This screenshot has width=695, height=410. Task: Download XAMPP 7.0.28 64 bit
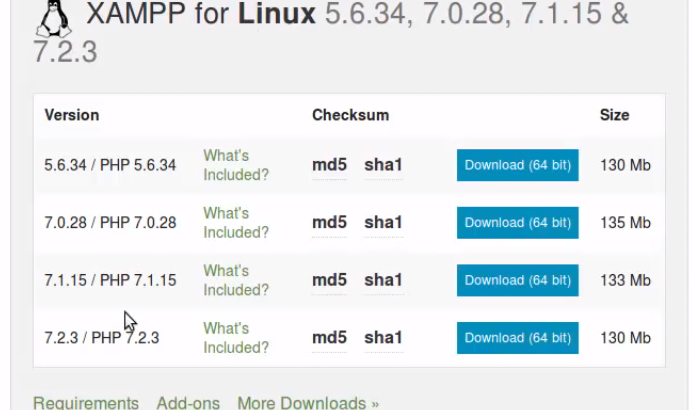(x=517, y=222)
